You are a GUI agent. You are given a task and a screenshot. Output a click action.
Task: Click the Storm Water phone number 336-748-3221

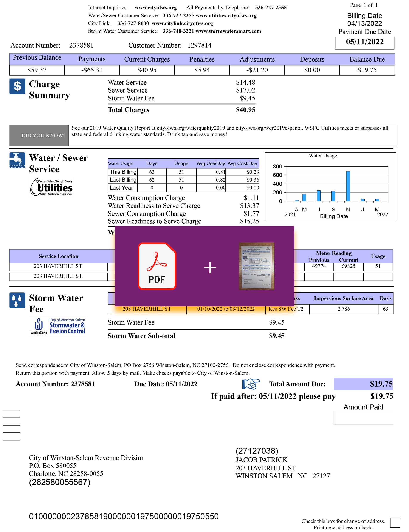(x=178, y=31)
